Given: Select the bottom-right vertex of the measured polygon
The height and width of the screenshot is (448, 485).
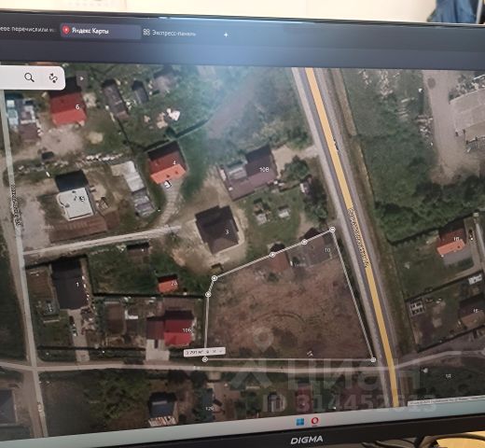Looking at the screenshot, I should click(373, 359).
